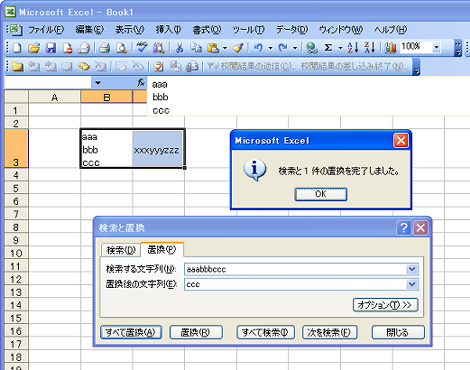Open the ファイル(F) menu
This screenshot has width=470, height=370.
click(x=46, y=30)
